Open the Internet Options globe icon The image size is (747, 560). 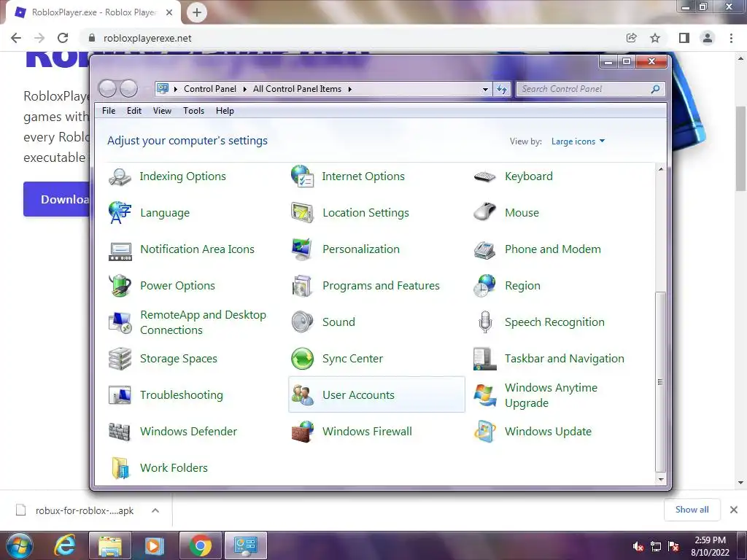[x=302, y=176]
